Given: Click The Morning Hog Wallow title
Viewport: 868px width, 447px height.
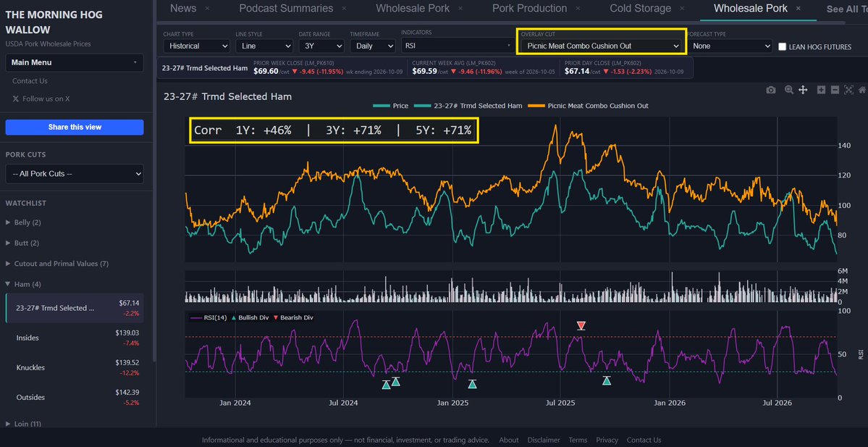Looking at the screenshot, I should click(54, 22).
